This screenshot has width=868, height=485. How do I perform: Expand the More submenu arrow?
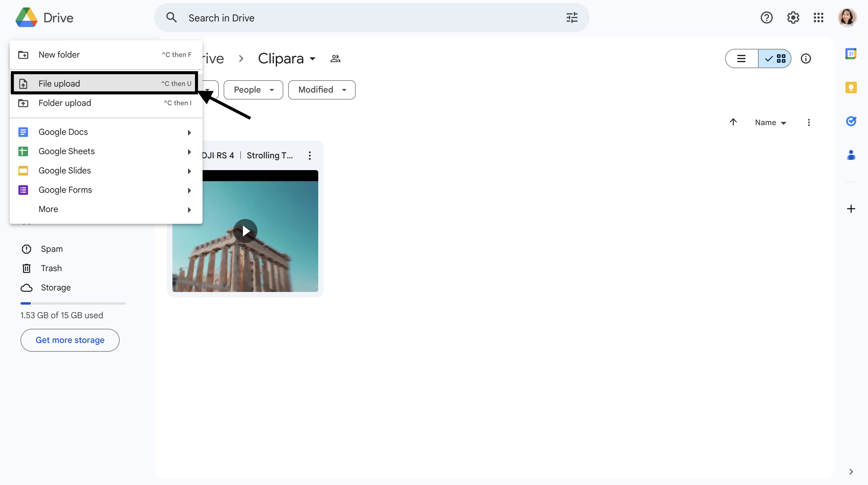pyautogui.click(x=189, y=209)
